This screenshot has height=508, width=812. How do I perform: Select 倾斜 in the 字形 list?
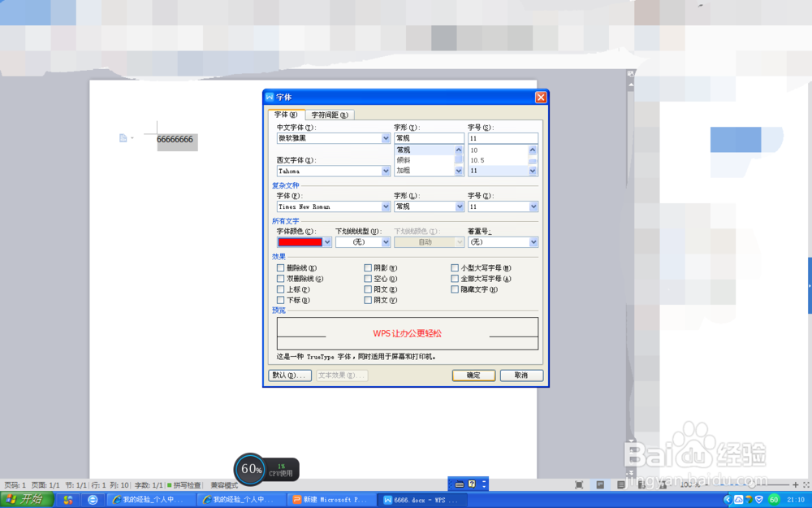coord(425,160)
